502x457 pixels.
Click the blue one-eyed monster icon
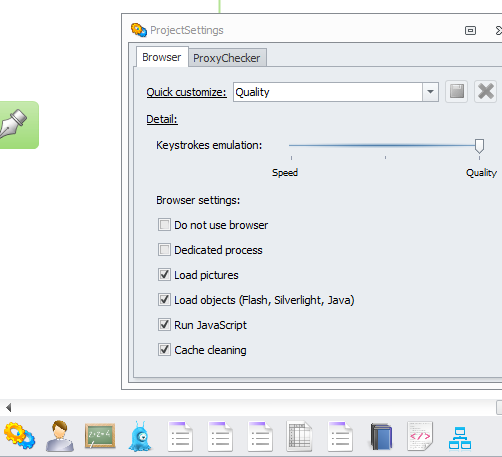140,436
